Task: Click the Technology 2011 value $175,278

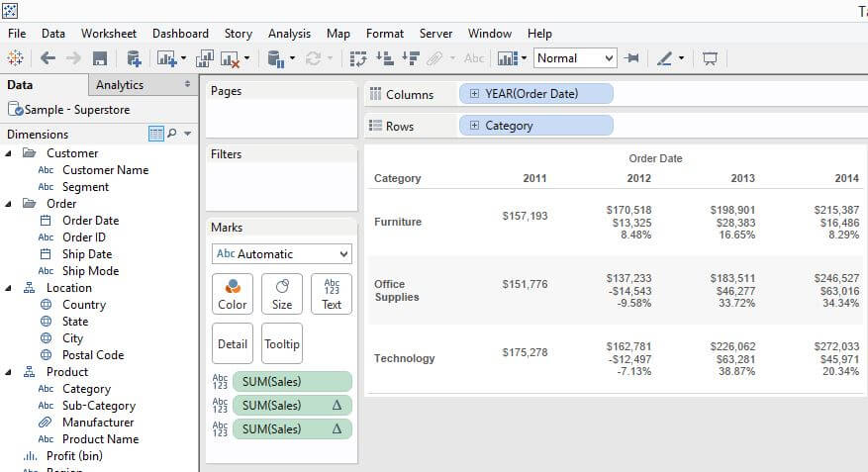Action: [525, 352]
